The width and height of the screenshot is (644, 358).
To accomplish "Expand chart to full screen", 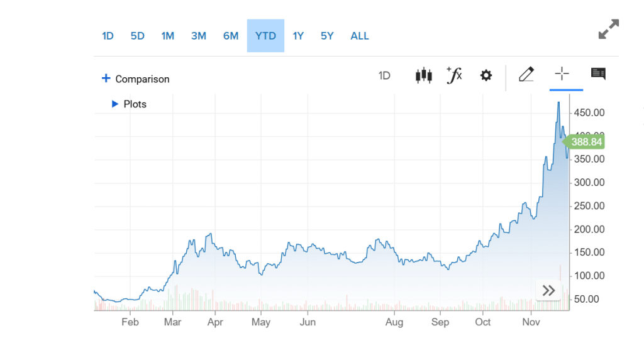I will point(608,30).
